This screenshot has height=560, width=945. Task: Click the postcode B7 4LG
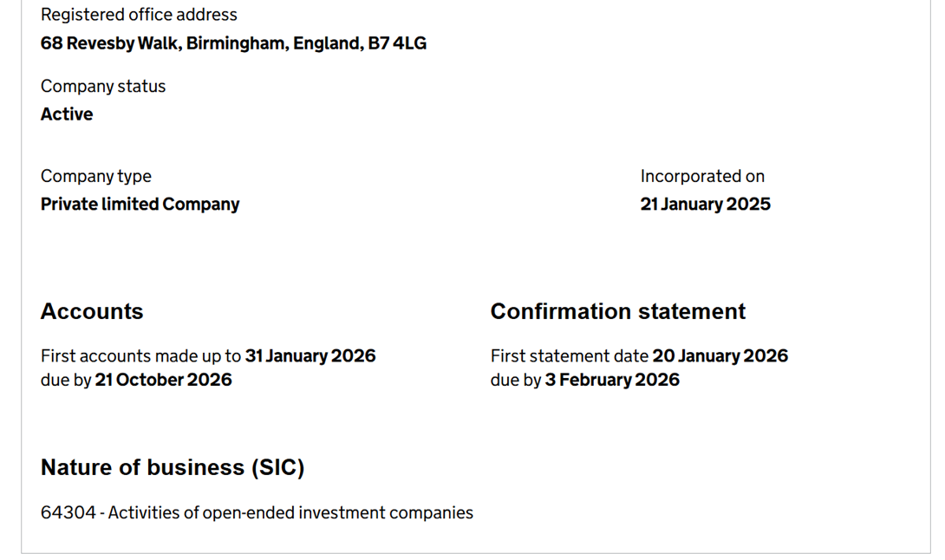[397, 43]
